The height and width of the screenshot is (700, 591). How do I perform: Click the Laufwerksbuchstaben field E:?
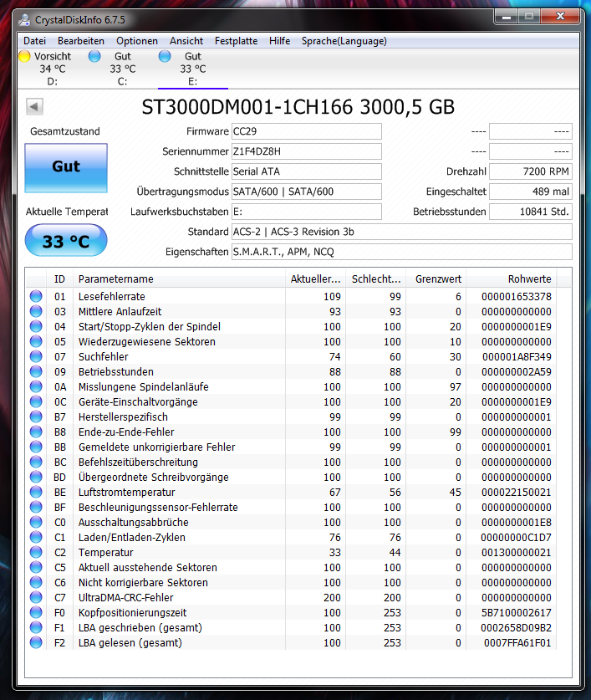(306, 212)
